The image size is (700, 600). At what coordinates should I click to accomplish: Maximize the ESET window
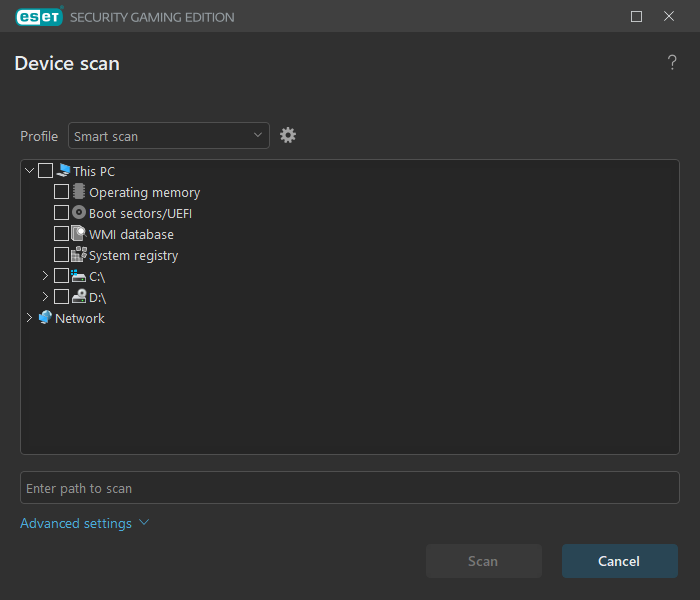coord(637,17)
